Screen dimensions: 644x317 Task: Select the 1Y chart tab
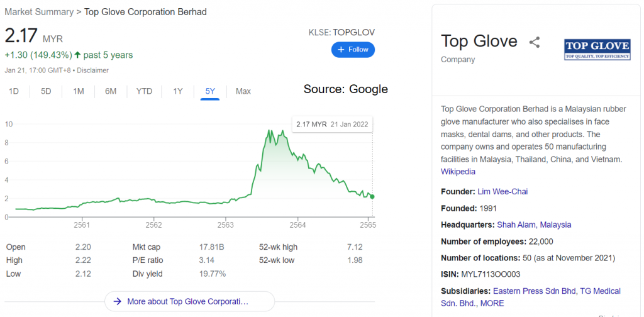tap(177, 91)
